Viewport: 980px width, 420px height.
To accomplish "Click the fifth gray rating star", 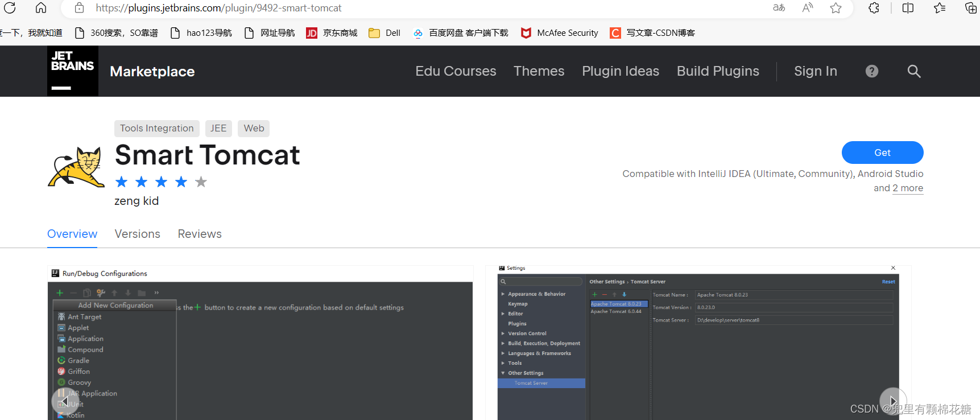I will pos(201,182).
